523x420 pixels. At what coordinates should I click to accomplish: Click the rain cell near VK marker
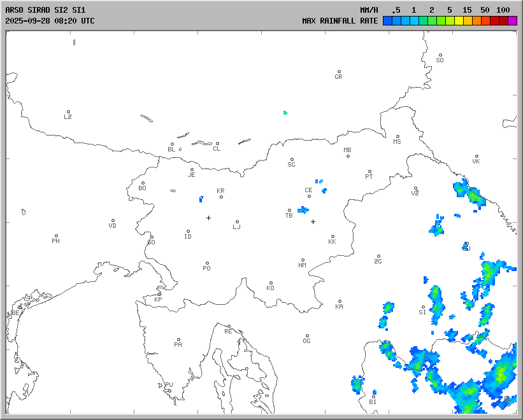point(470,192)
